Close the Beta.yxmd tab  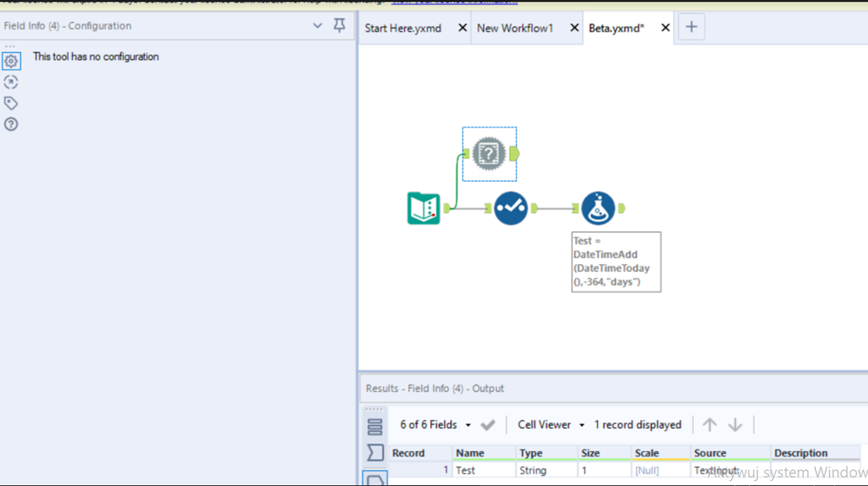coord(665,28)
